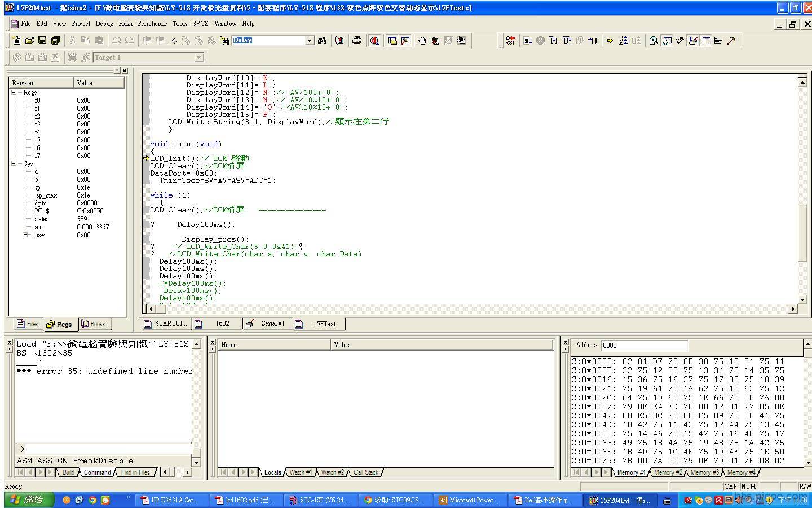
Task: Click the Find in Files icon
Action: 224,40
